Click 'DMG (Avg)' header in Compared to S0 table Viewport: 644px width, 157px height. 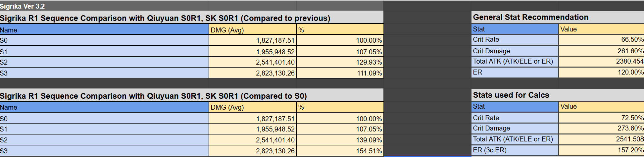253,107
